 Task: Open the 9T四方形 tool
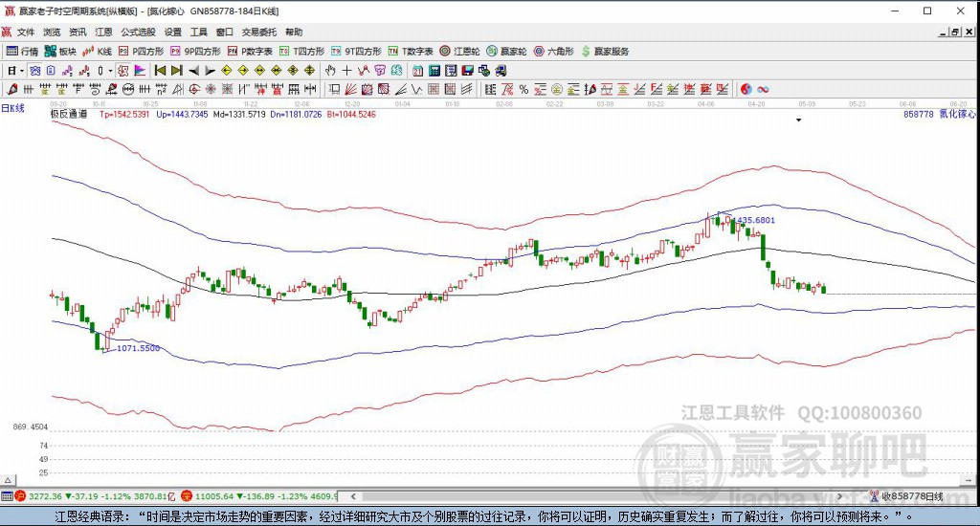(x=356, y=52)
